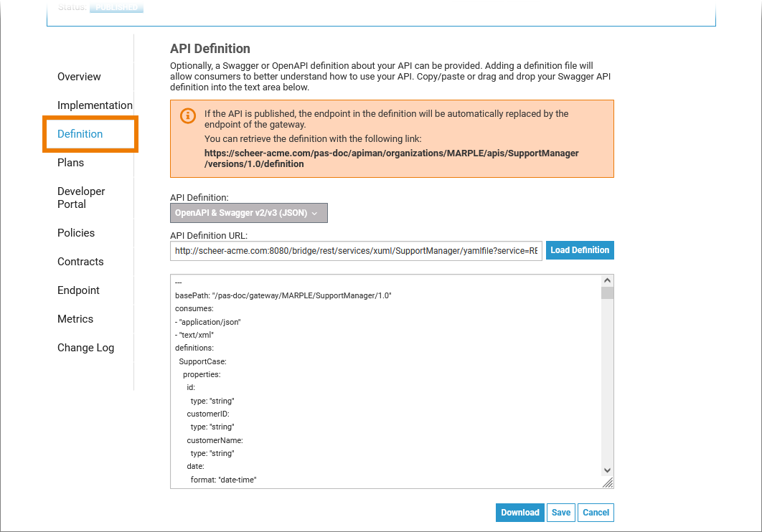Click the textarea scroll down arrow
This screenshot has height=532, width=762.
click(607, 469)
